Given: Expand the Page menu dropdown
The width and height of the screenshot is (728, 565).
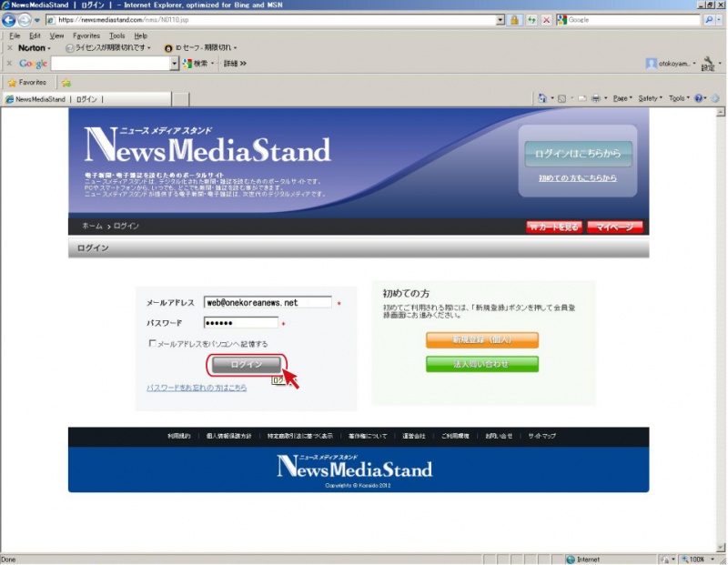Looking at the screenshot, I should (x=622, y=98).
